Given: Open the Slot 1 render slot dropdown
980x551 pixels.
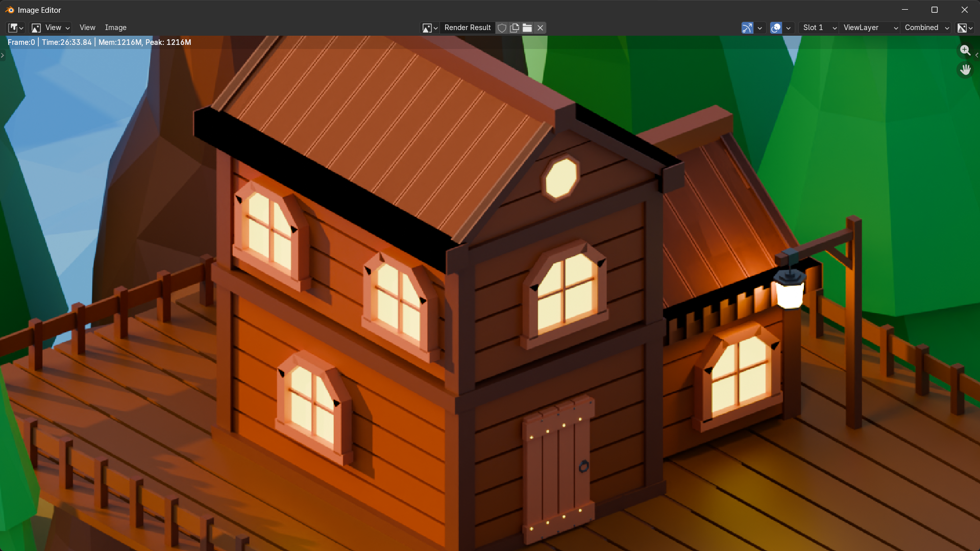Looking at the screenshot, I should [819, 28].
